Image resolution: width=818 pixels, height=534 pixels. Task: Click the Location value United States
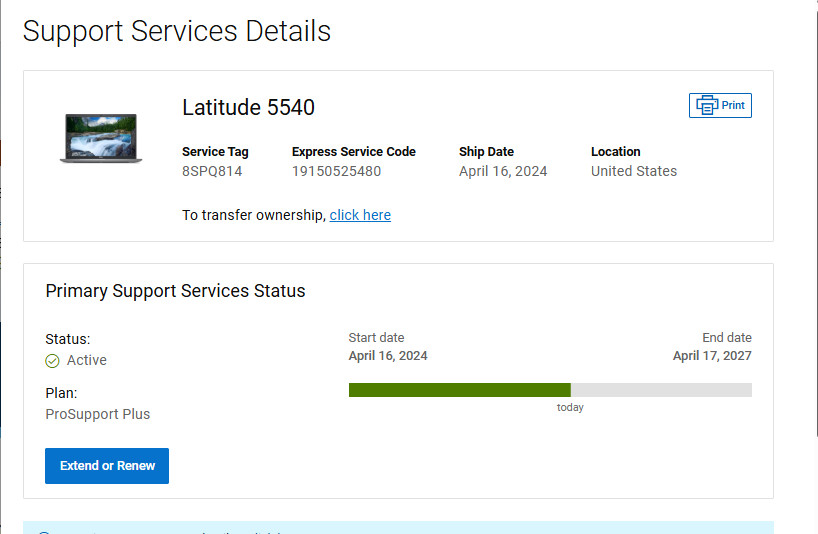634,171
